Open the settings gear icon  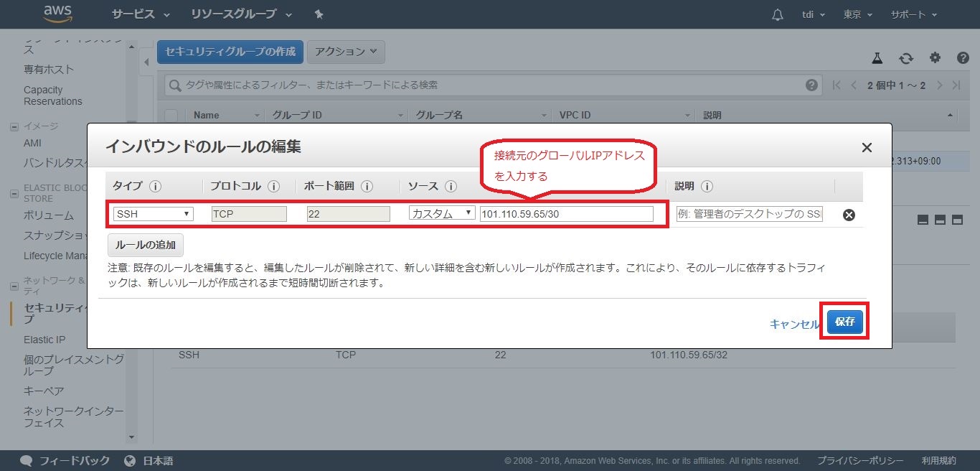coord(935,58)
